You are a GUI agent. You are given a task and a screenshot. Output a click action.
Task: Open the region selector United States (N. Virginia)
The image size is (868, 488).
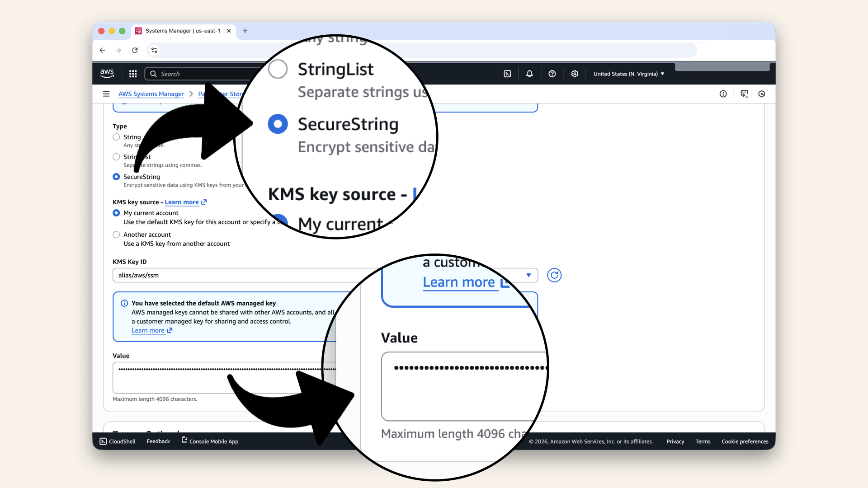628,73
